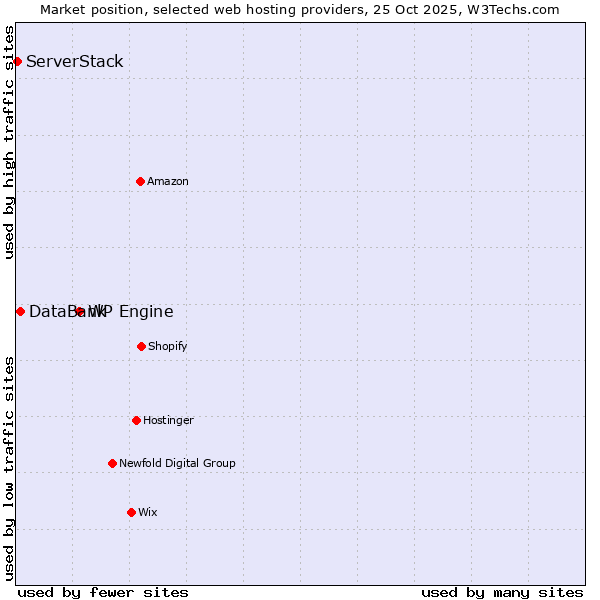Image resolution: width=600 pixels, height=600 pixels.
Task: Click the Newfold Digital Group label
Action: point(177,463)
